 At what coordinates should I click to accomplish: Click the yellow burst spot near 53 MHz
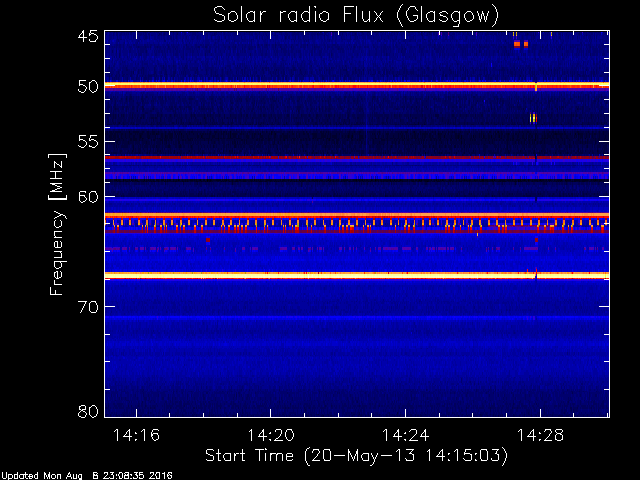pos(533,118)
